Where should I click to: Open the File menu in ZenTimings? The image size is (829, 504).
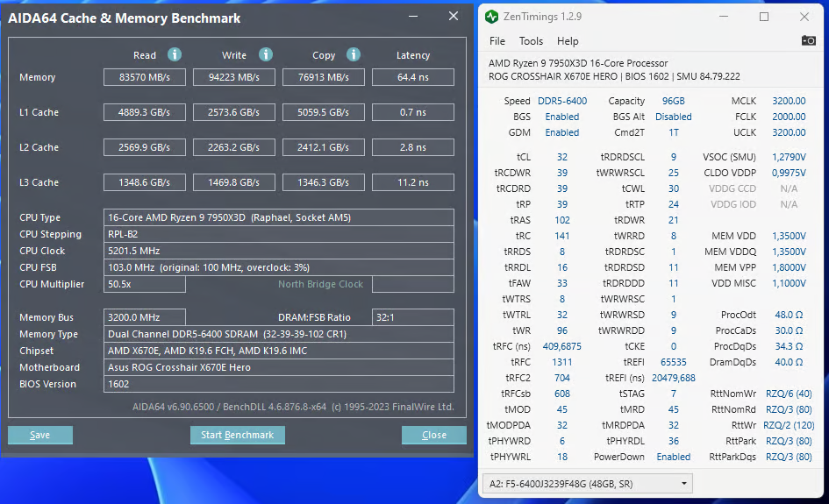coord(497,41)
